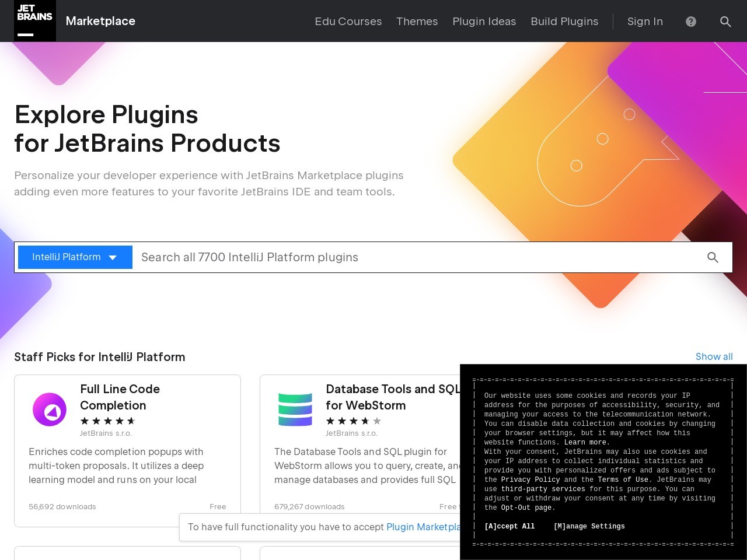747x560 pixels.
Task: Click the Show all staff picks link
Action: click(x=714, y=356)
